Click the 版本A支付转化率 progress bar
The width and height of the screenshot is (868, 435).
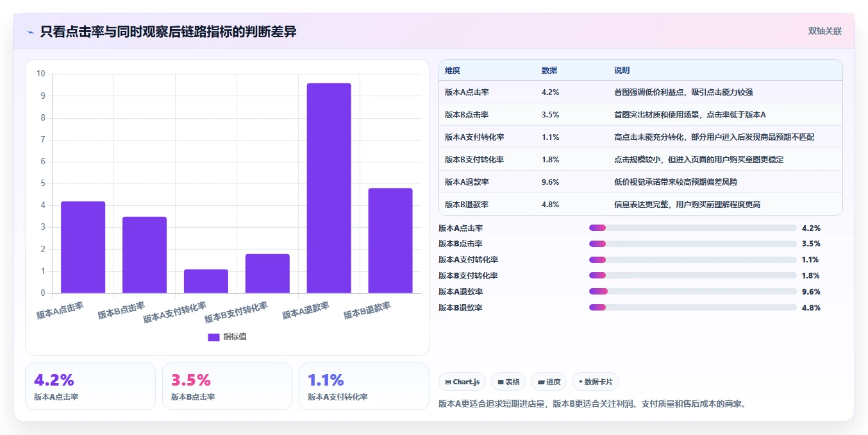(x=692, y=260)
